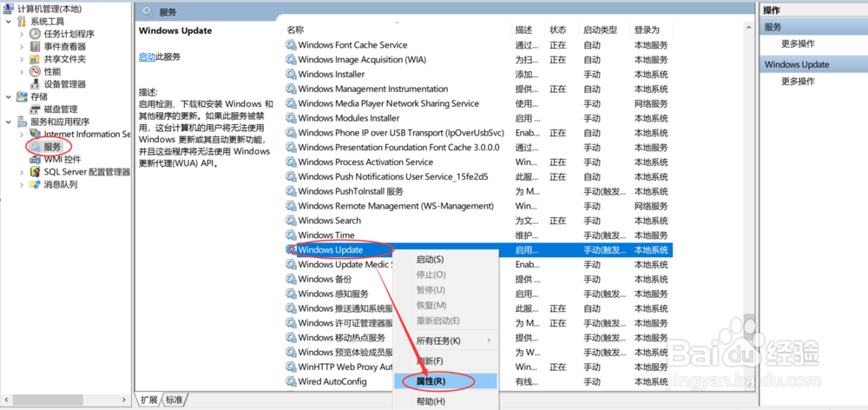
Task: Select 属性(R) from the context menu
Action: pos(445,381)
